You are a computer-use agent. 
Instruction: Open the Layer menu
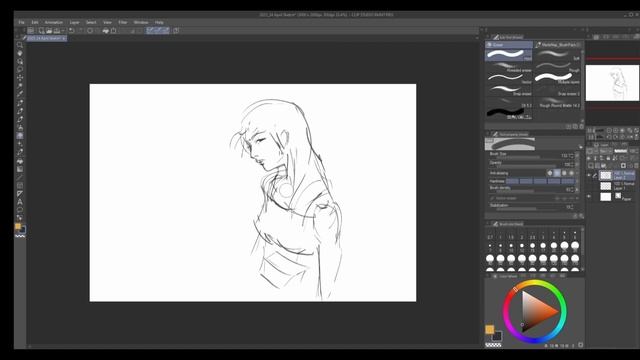coord(74,22)
